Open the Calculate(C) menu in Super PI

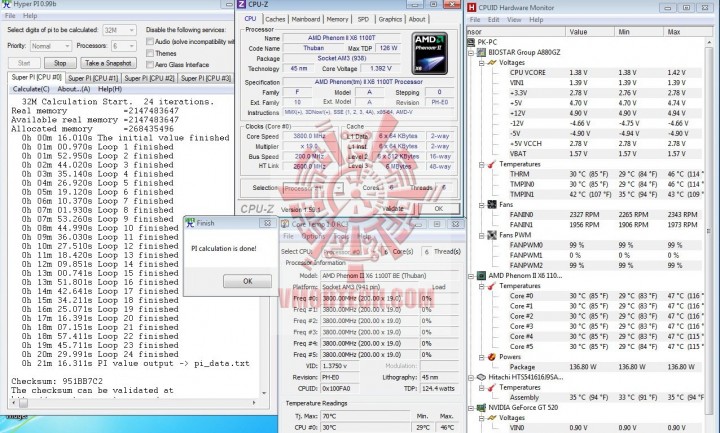point(31,89)
